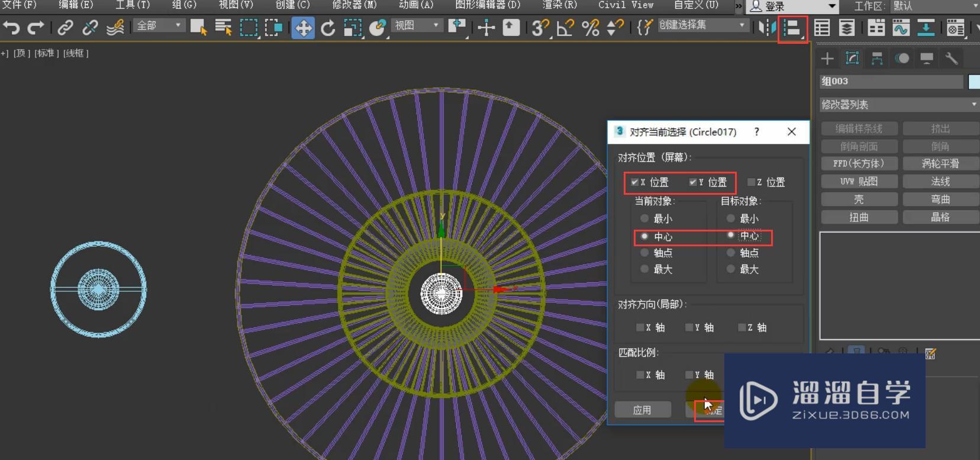This screenshot has width=980, height=460.
Task: Click the Undo arrow icon
Action: point(11,27)
